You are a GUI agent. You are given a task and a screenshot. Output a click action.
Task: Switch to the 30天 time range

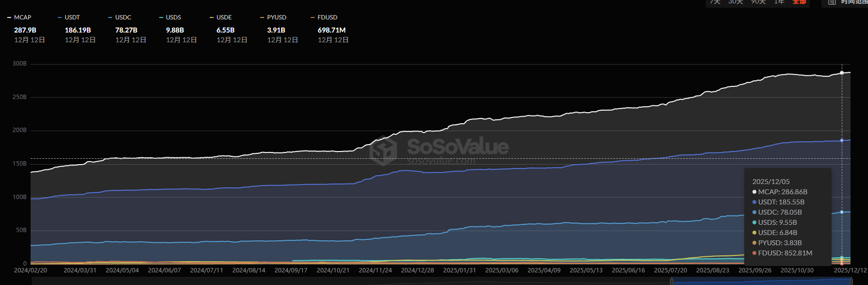click(x=735, y=2)
